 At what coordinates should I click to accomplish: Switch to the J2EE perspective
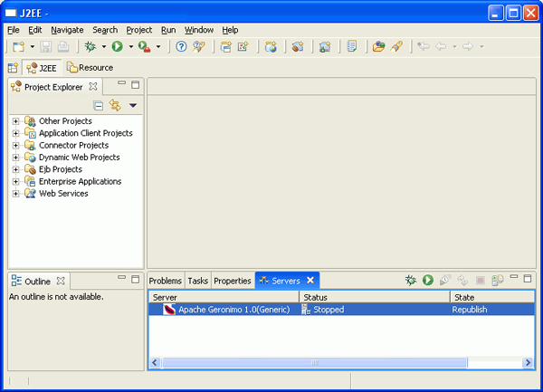tap(42, 68)
